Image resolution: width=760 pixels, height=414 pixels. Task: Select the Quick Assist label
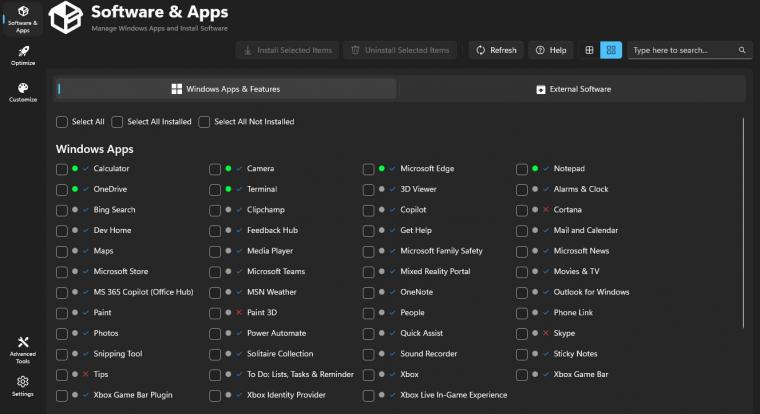click(422, 333)
